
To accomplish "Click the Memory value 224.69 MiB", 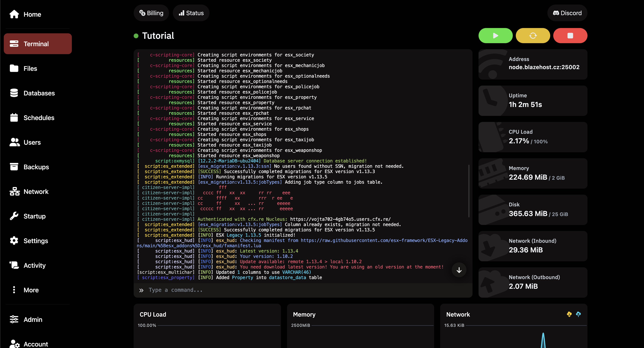I will pos(528,177).
